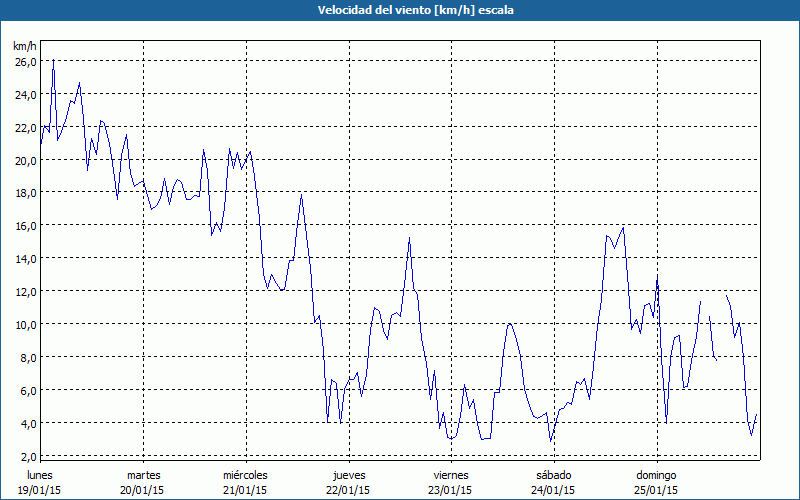This screenshot has height=500, width=800.
Task: Click the 20,0 label on the y-axis
Action: [x=25, y=160]
